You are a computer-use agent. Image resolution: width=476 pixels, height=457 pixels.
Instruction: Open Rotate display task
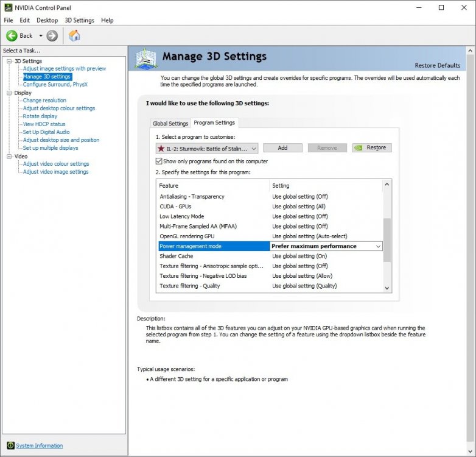pos(40,116)
